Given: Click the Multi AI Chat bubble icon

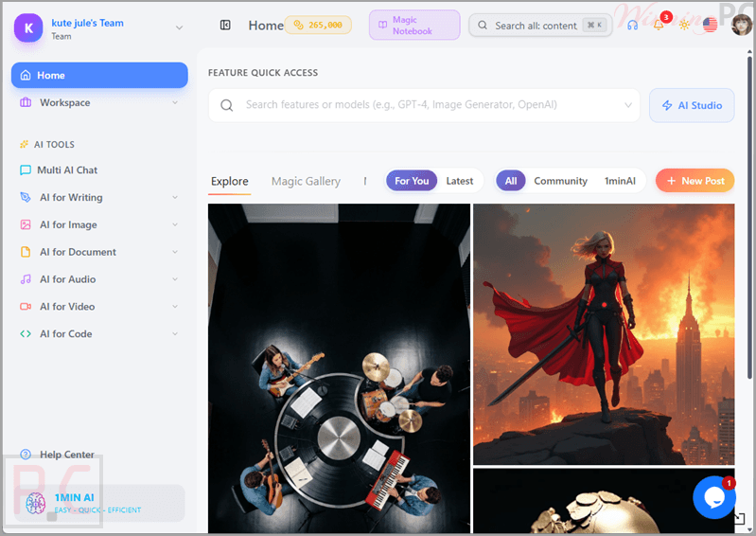Looking at the screenshot, I should tap(26, 170).
